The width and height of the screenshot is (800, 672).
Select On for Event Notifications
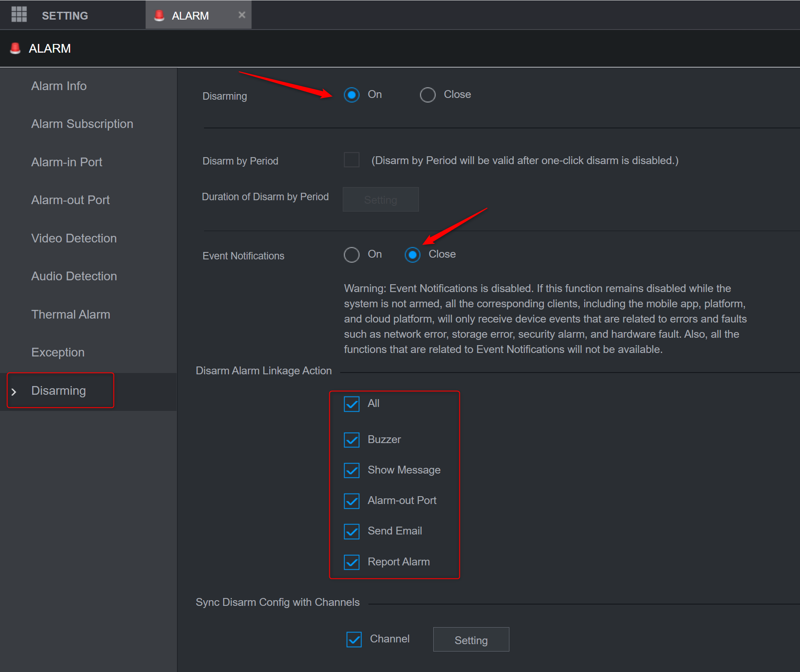tap(351, 255)
